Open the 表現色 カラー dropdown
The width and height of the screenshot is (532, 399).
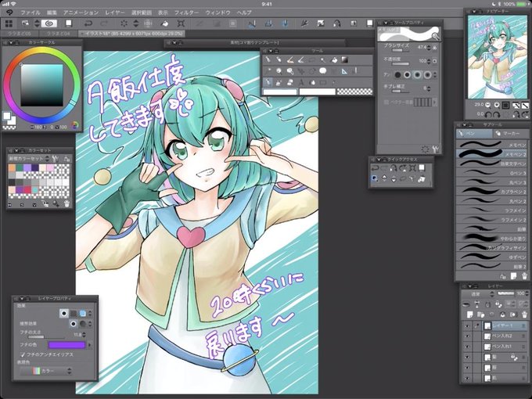(x=46, y=371)
